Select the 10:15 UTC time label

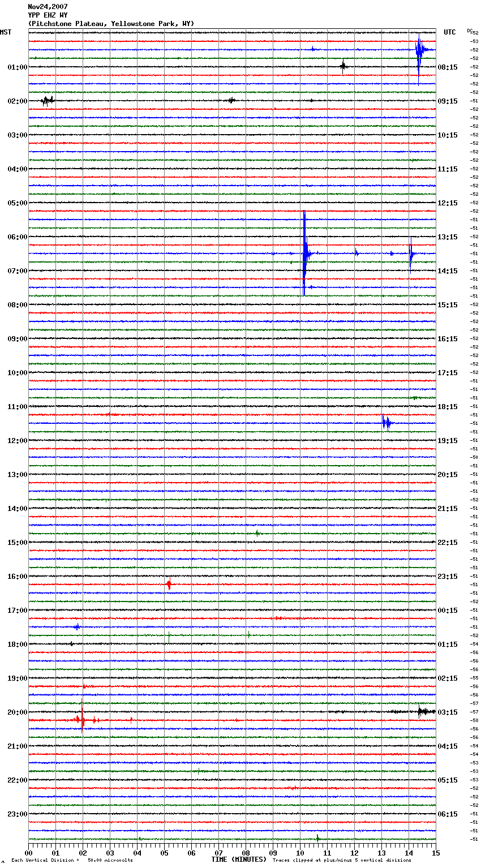[x=448, y=135]
